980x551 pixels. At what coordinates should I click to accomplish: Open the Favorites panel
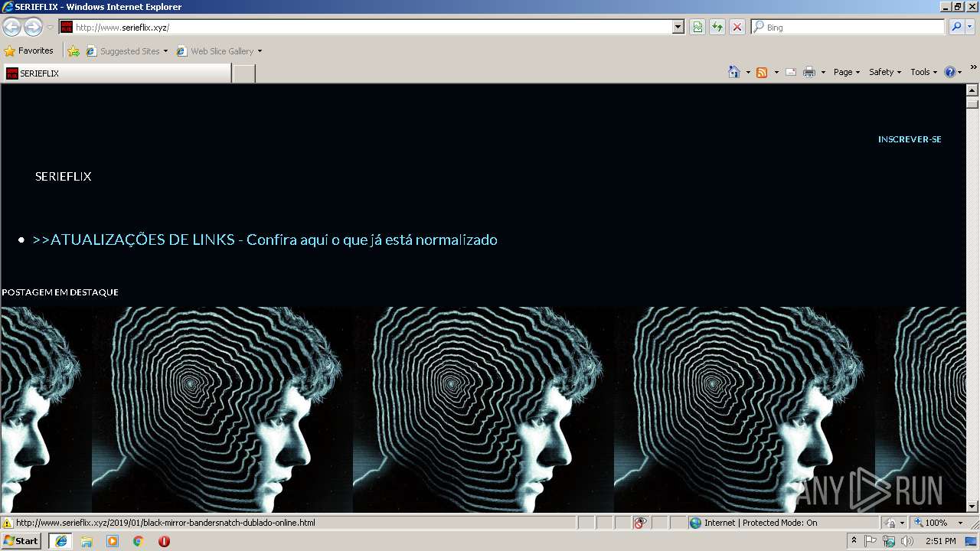[x=29, y=51]
